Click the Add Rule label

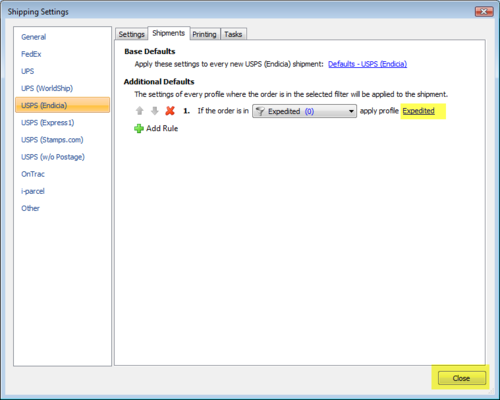[162, 128]
